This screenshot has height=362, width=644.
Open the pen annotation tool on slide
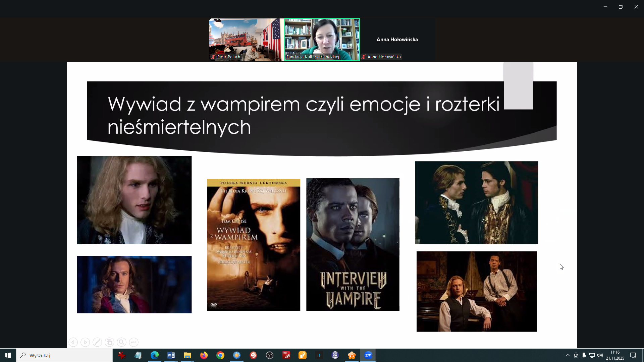point(97,342)
